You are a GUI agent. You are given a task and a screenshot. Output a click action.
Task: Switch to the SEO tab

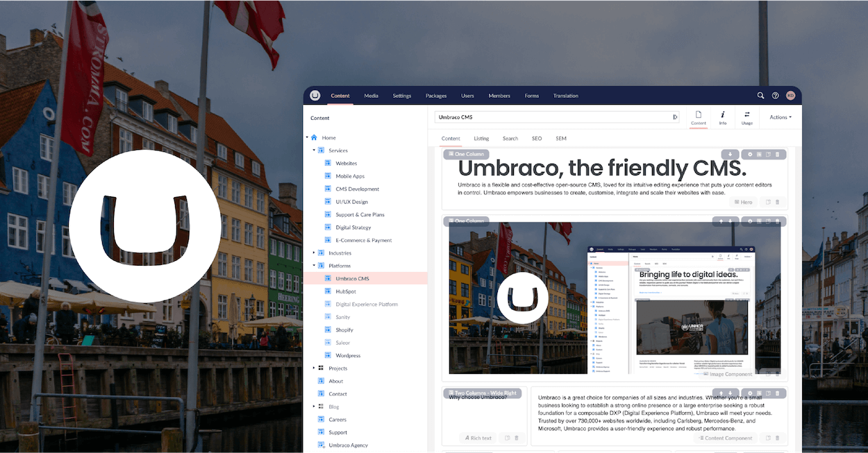click(536, 138)
